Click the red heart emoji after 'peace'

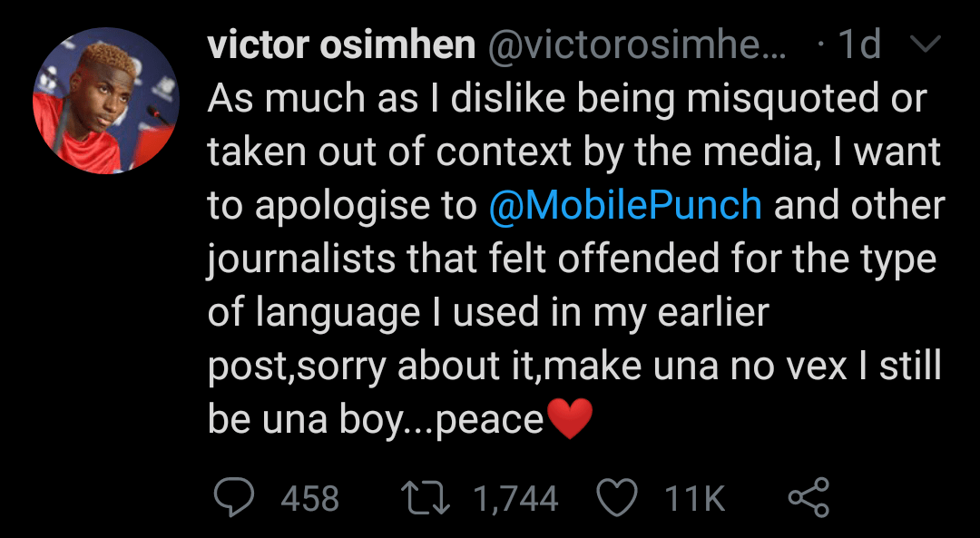click(572, 419)
